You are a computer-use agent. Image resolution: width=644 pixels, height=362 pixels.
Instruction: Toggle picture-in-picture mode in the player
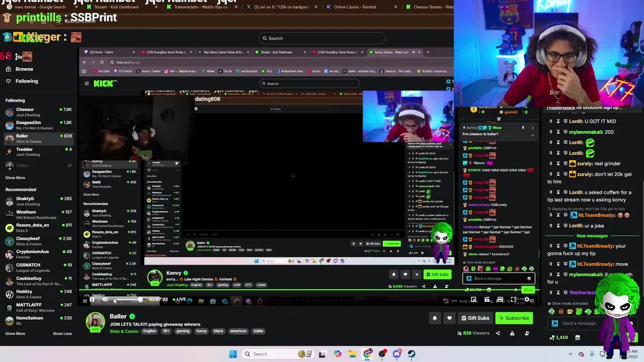coord(473,299)
